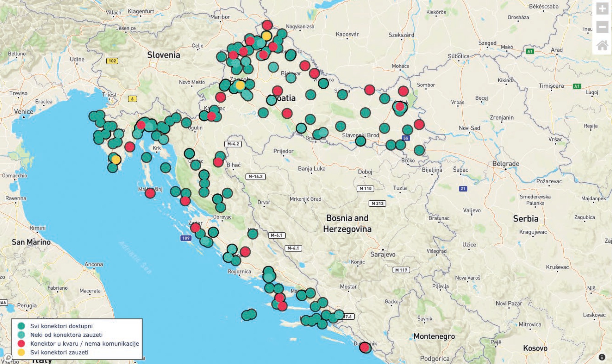Open green marker at Slavonski Brod

point(360,141)
